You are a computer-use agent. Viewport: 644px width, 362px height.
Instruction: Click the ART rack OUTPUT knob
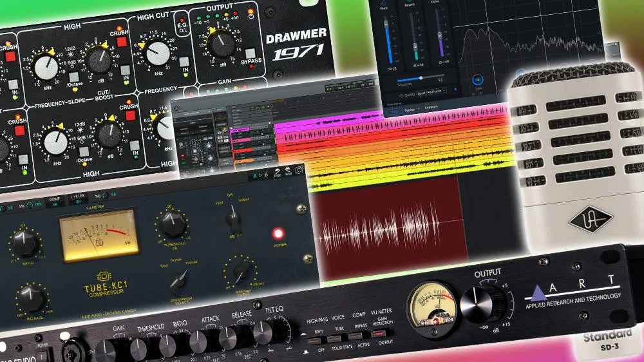[x=477, y=305]
